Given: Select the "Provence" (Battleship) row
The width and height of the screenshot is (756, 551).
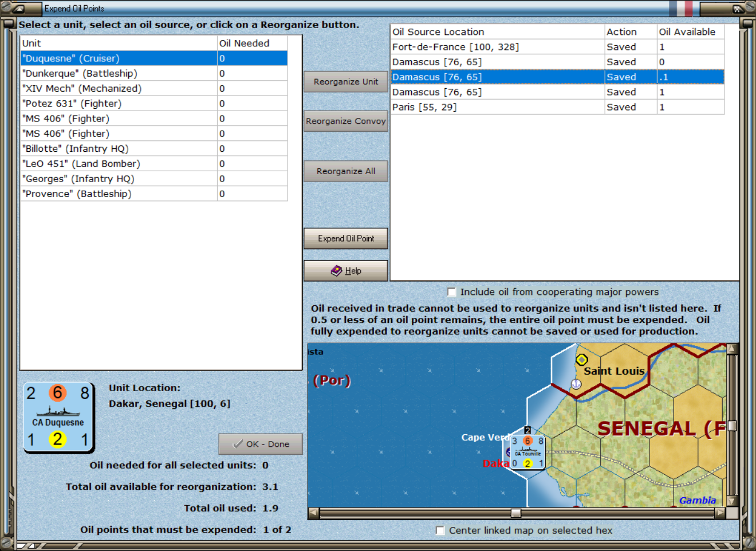Looking at the screenshot, I should 153,194.
